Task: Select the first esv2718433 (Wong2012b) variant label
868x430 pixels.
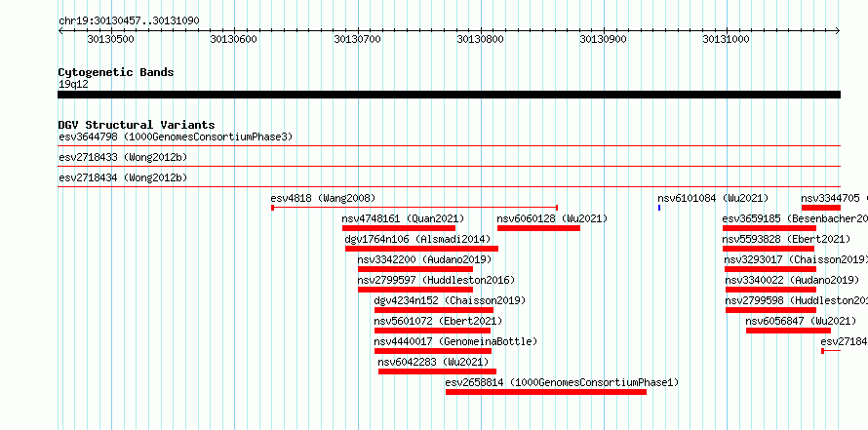Action: (x=123, y=157)
